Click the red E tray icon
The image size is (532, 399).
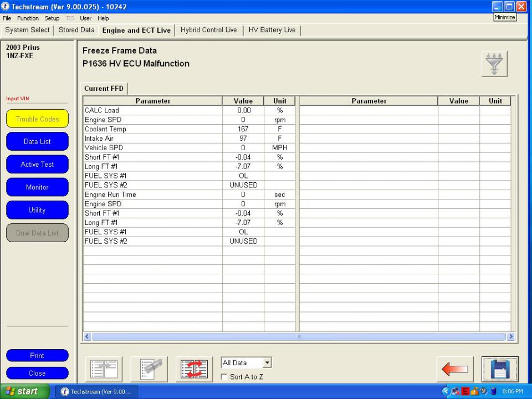tap(465, 392)
